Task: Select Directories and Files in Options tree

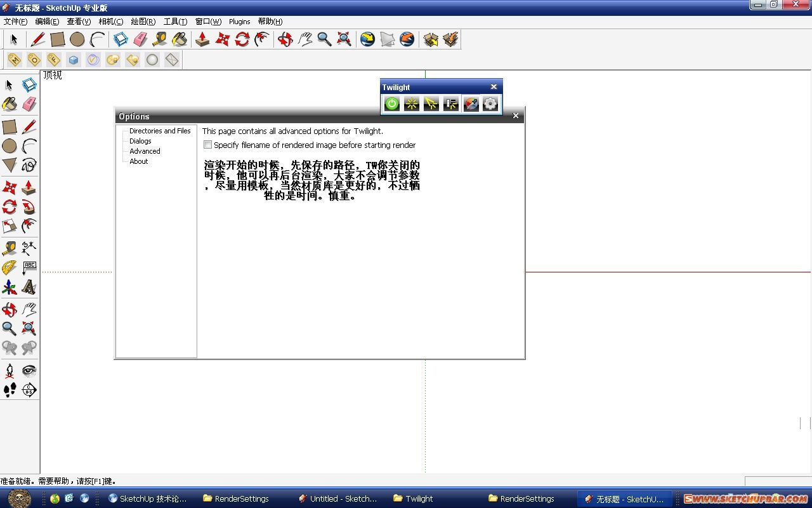Action: pos(160,131)
